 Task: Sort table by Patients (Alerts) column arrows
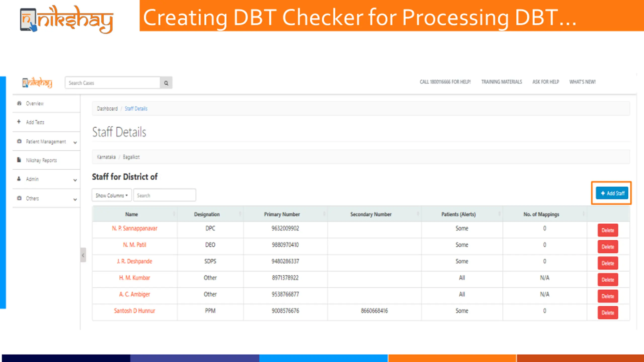click(x=500, y=214)
